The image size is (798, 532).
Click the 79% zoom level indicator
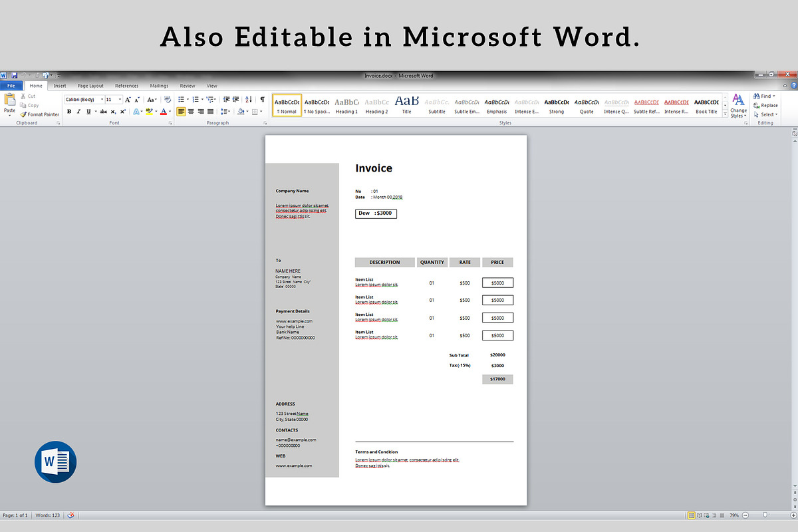click(x=734, y=515)
